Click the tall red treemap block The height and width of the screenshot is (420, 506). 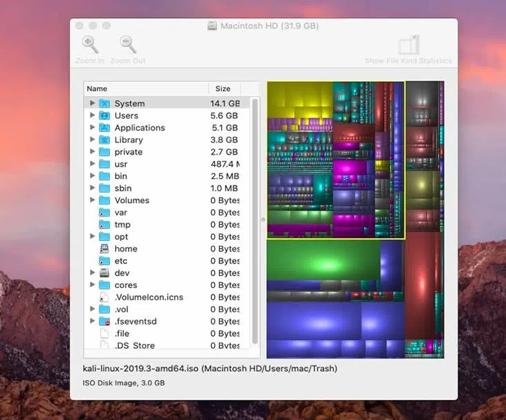tap(420, 284)
